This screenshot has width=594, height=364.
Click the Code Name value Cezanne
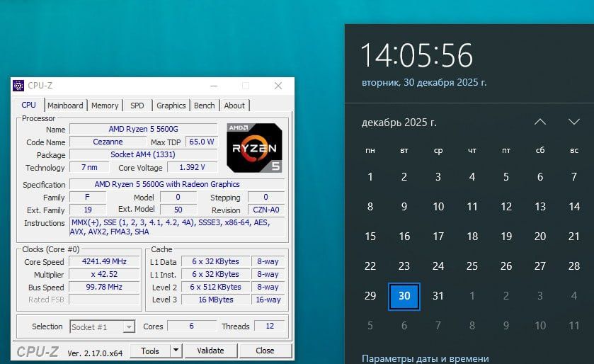[108, 142]
